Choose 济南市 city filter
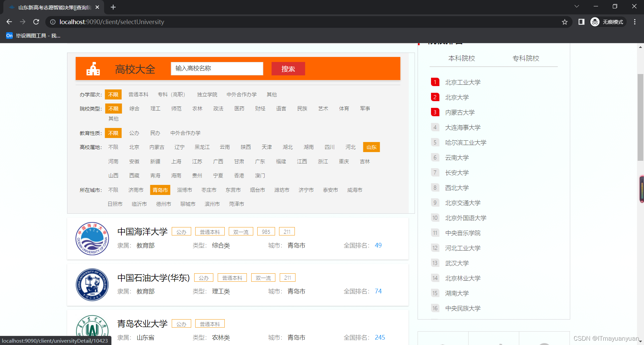 coord(136,190)
